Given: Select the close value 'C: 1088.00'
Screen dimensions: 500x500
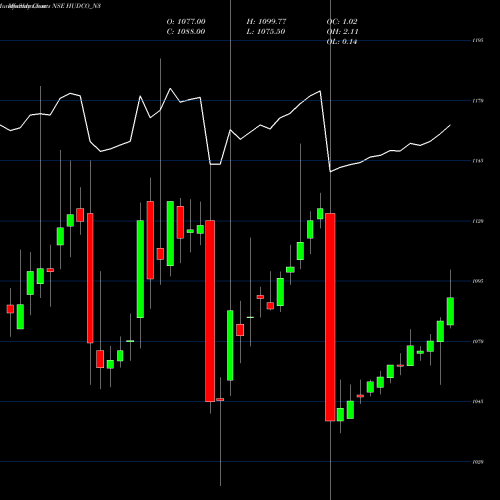Looking at the screenshot, I should 186,32.
